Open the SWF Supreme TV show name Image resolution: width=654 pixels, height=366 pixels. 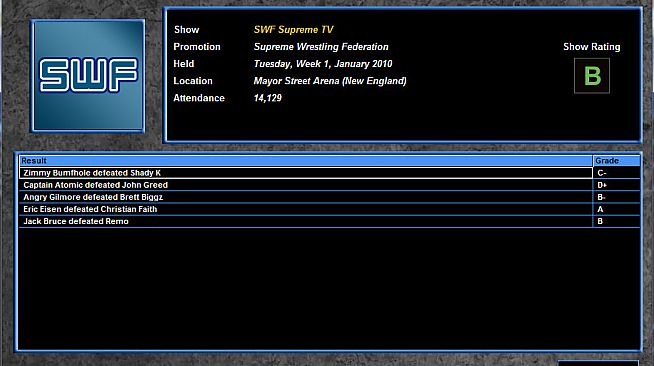point(293,30)
